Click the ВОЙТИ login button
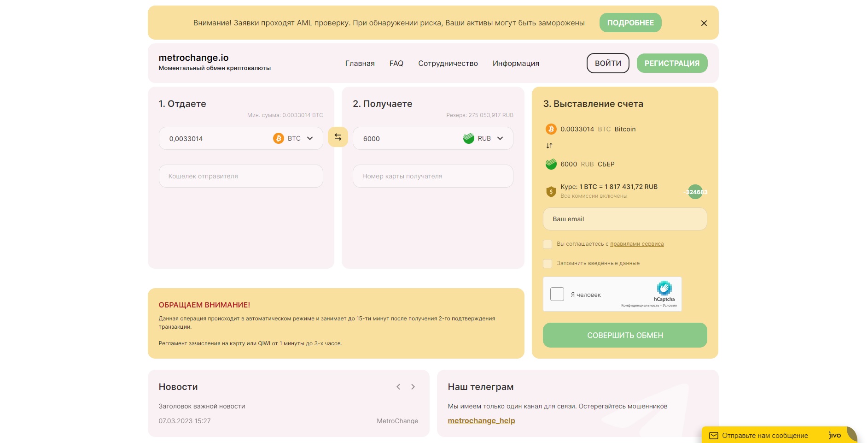 coord(608,63)
